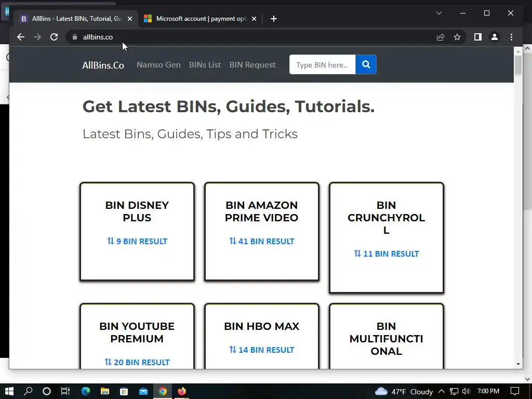This screenshot has width=532, height=399.
Task: Switch to the AllBins tab
Action: coord(76,19)
